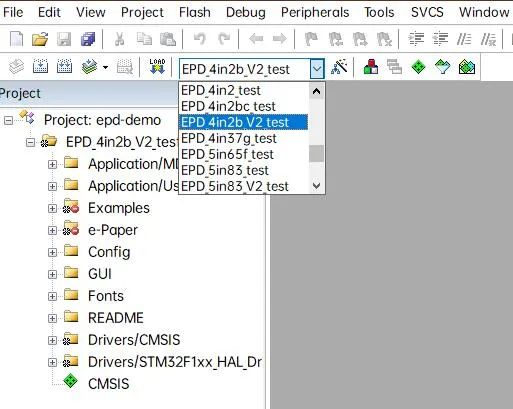Open the File menu
The image size is (513, 409).
point(13,12)
